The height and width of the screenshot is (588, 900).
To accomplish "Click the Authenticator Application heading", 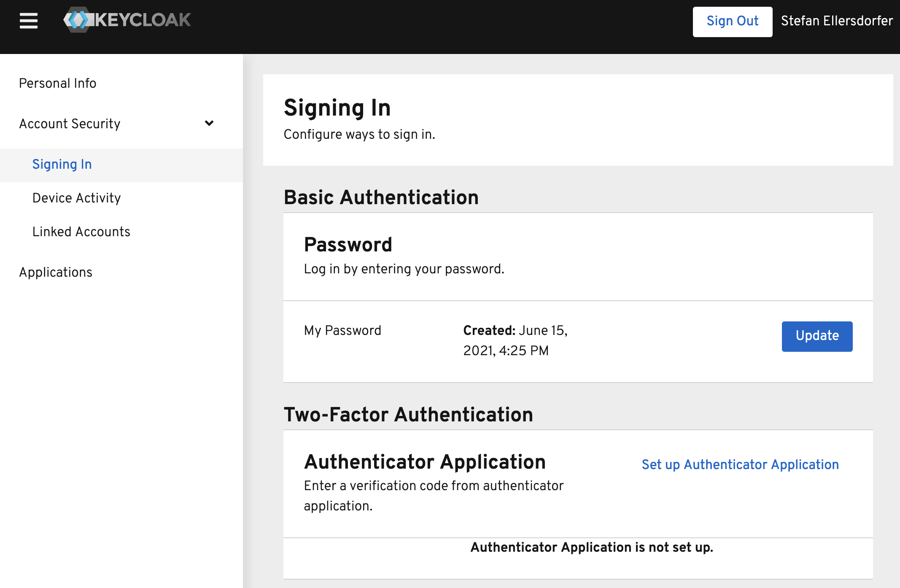I will tap(425, 462).
